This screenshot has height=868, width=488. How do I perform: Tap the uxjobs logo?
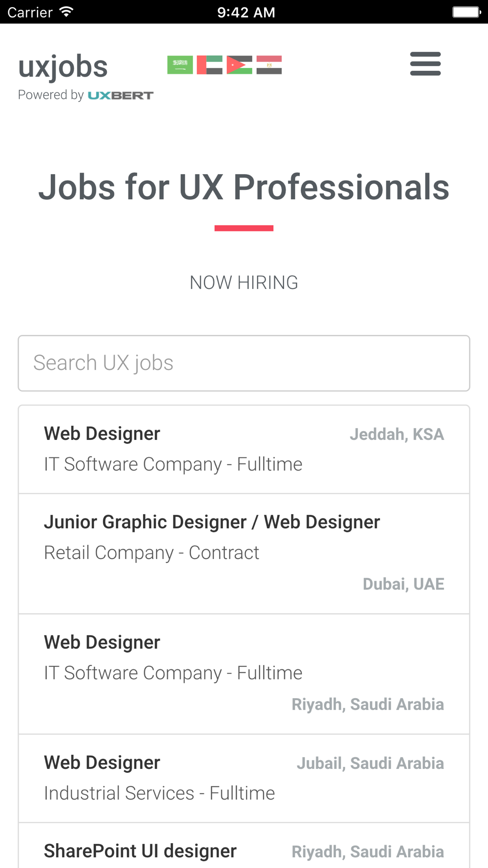(63, 67)
